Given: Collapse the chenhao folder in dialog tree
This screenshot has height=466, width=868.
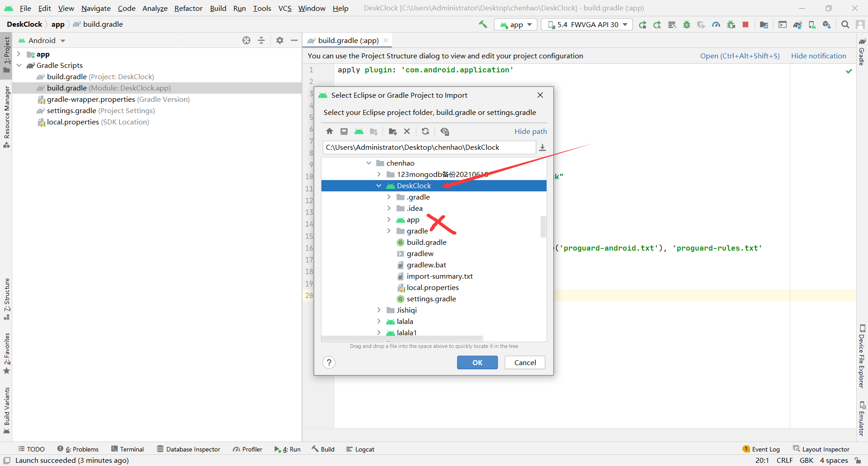Looking at the screenshot, I should (369, 163).
